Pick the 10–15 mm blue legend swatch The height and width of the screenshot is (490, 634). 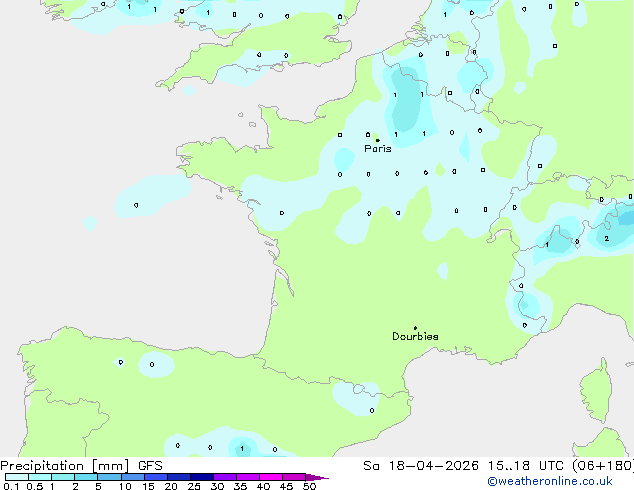(133, 477)
